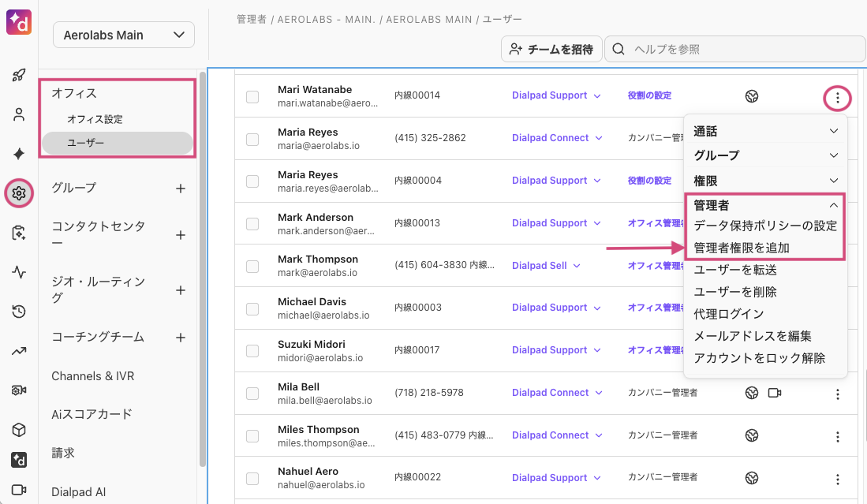The image size is (867, 504).
Task: Click the チームを招待 button
Action: [x=551, y=49]
